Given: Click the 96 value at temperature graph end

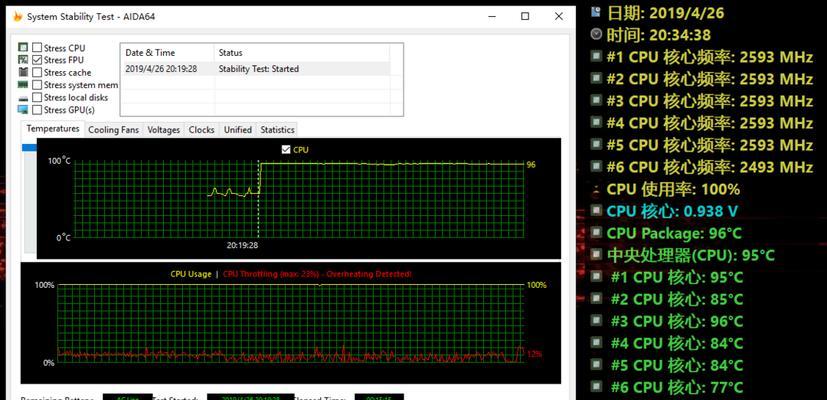Looking at the screenshot, I should coord(531,165).
